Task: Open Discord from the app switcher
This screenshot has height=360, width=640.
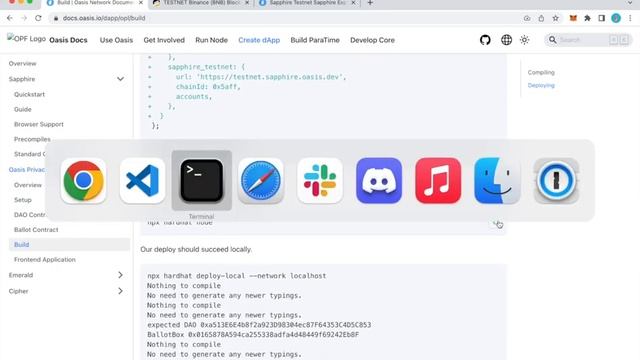Action: (x=379, y=181)
